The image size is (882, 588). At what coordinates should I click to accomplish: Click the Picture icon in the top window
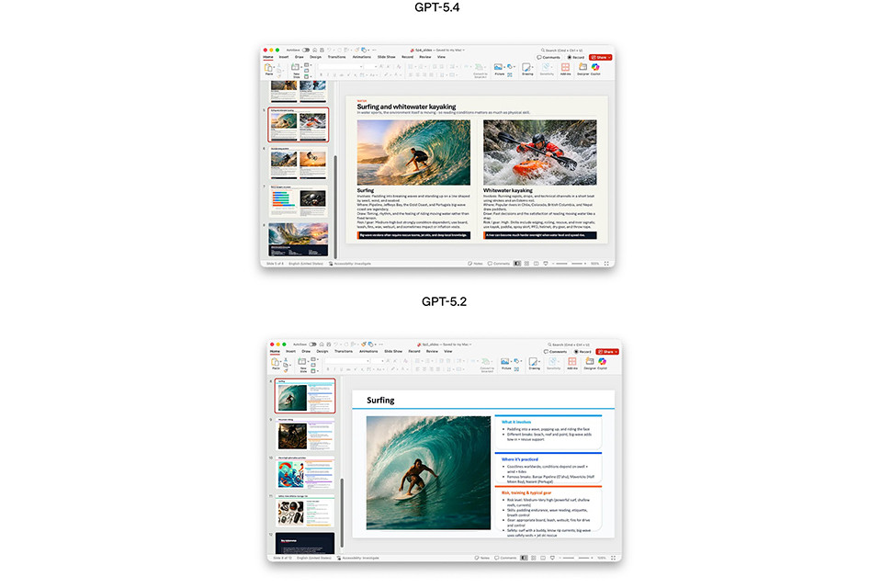499,68
